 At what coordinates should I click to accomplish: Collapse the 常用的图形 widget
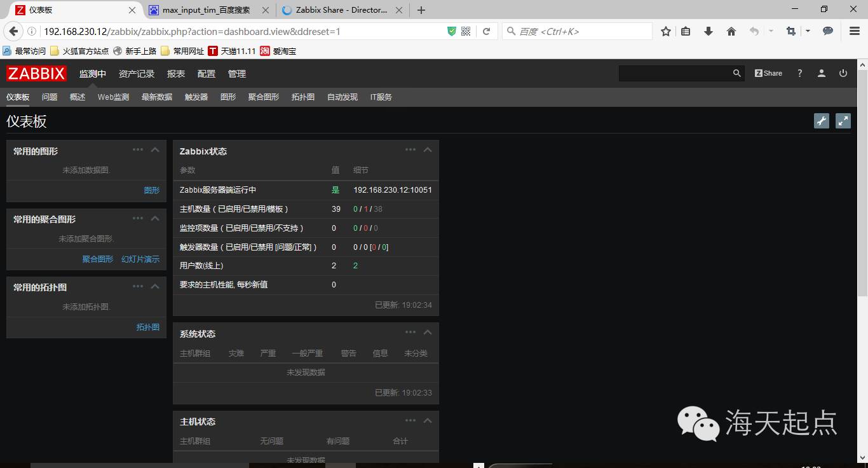pos(155,149)
